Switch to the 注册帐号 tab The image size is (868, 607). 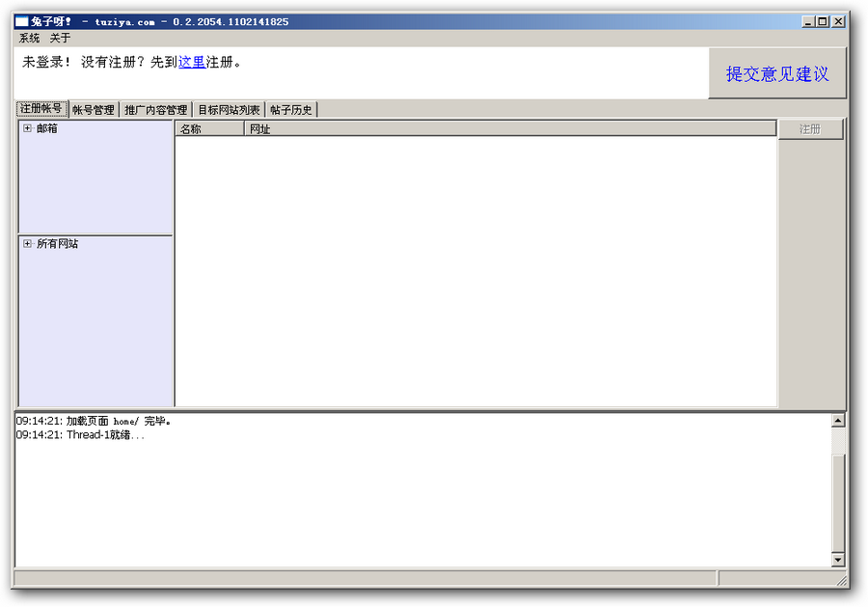click(41, 109)
